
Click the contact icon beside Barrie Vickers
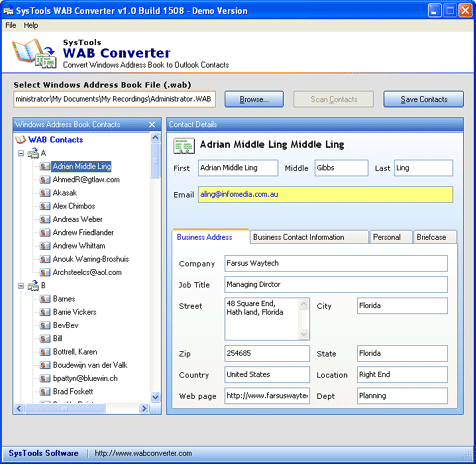point(45,312)
